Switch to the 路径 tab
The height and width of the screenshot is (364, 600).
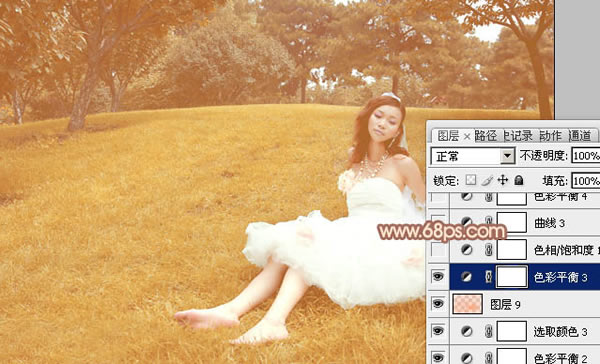(486, 135)
